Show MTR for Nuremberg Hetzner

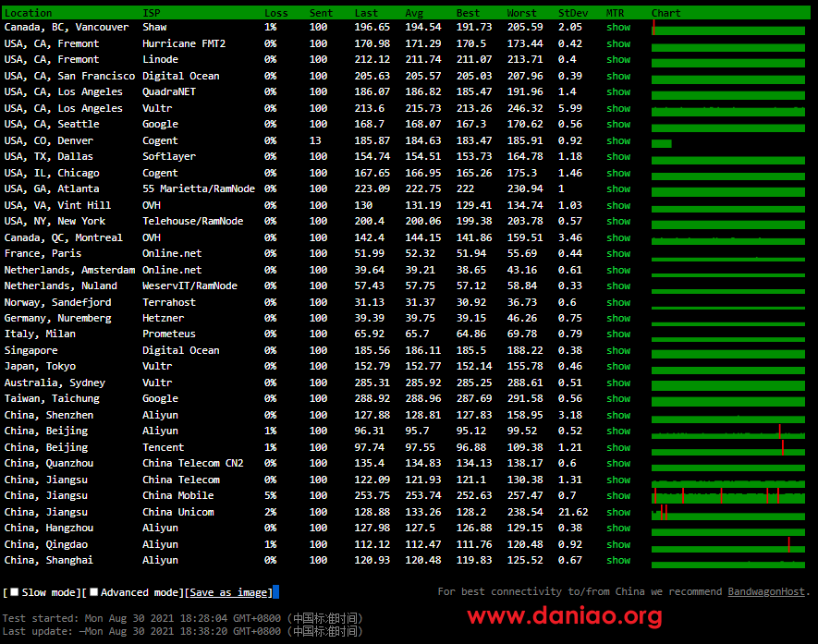[618, 318]
